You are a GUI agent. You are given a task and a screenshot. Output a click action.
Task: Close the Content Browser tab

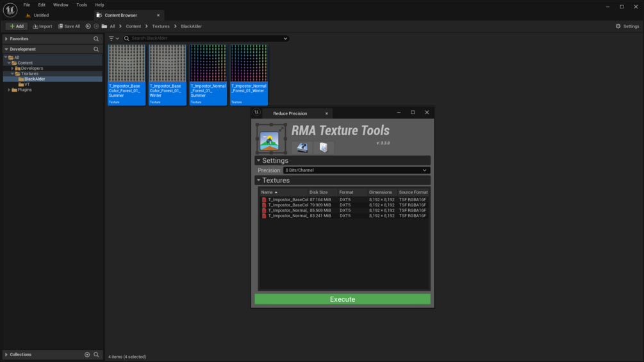(158, 15)
